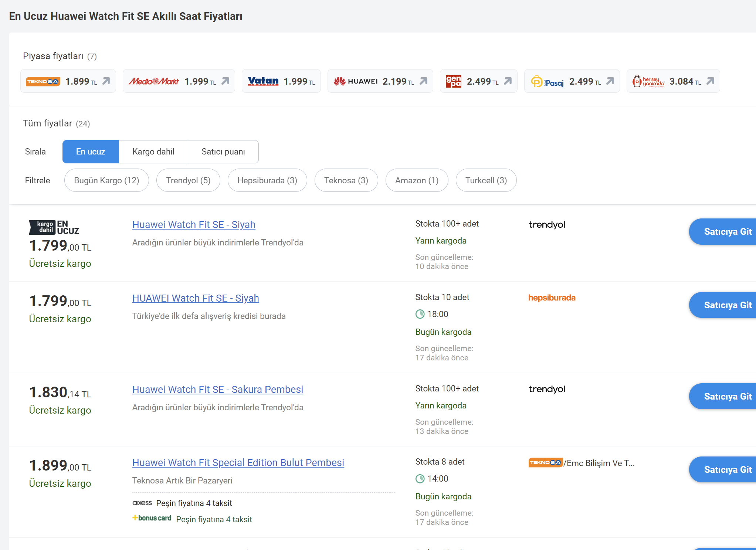The image size is (756, 550).
Task: Open Her Şey Yanımda 3.084 TL offer
Action: 673,81
